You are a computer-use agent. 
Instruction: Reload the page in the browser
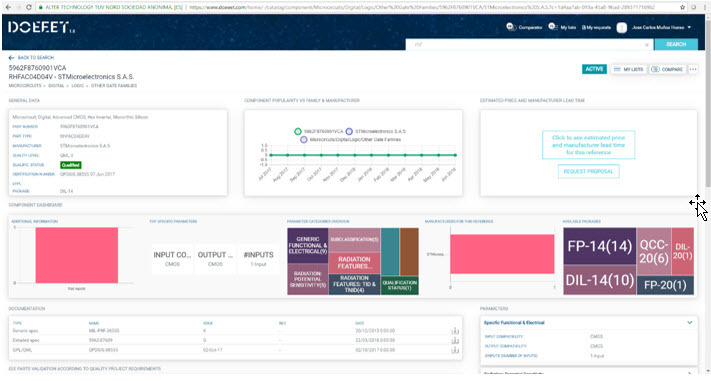click(x=29, y=7)
